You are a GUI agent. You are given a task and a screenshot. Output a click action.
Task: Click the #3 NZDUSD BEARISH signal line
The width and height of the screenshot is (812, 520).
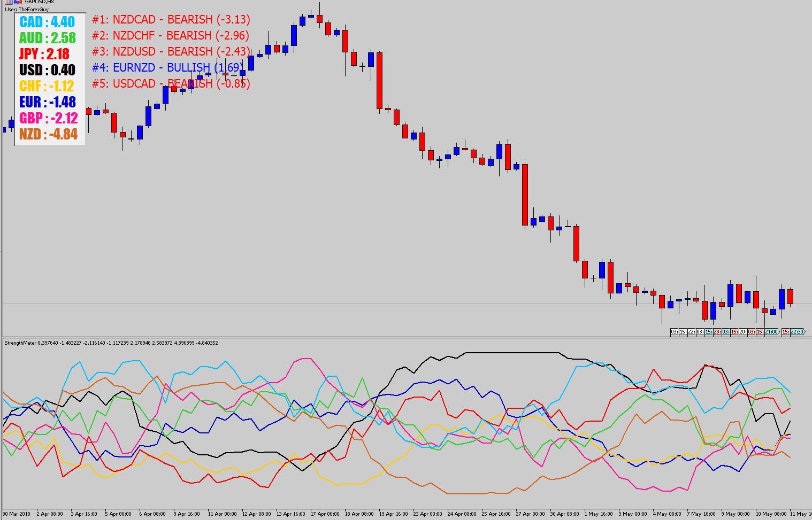click(x=171, y=52)
